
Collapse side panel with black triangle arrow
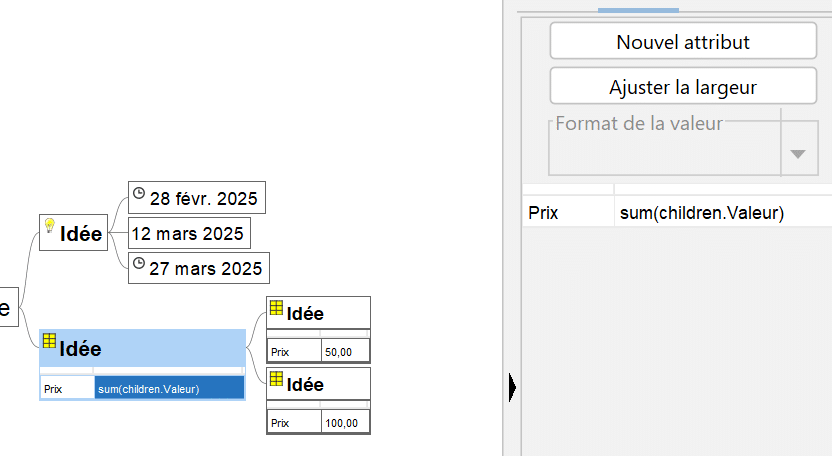(513, 387)
